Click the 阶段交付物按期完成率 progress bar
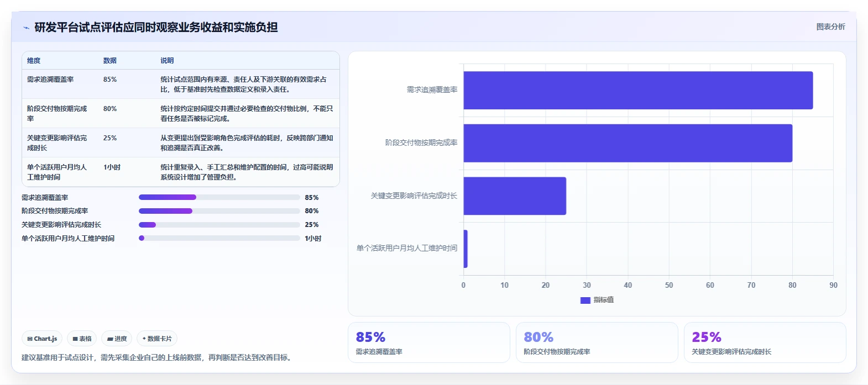The image size is (868, 385). pyautogui.click(x=219, y=211)
